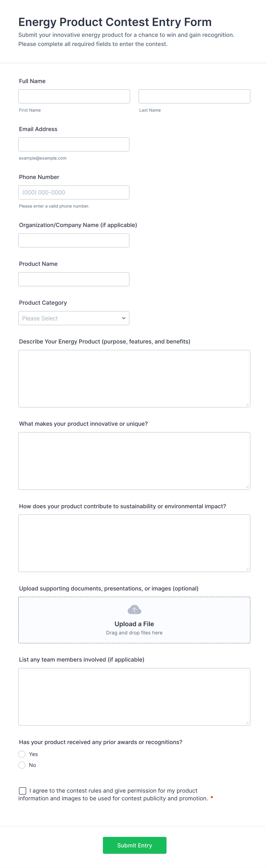Click Submit Entry
The image size is (266, 868).
click(x=134, y=845)
